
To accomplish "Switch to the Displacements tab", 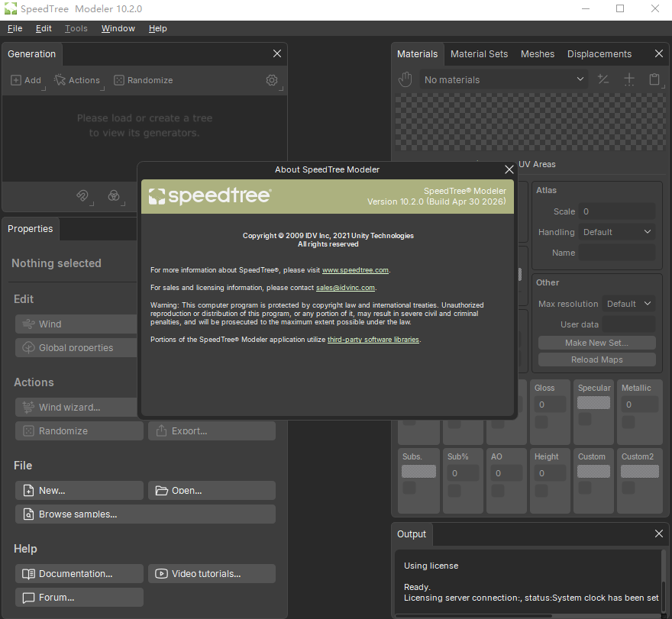I will [x=599, y=54].
